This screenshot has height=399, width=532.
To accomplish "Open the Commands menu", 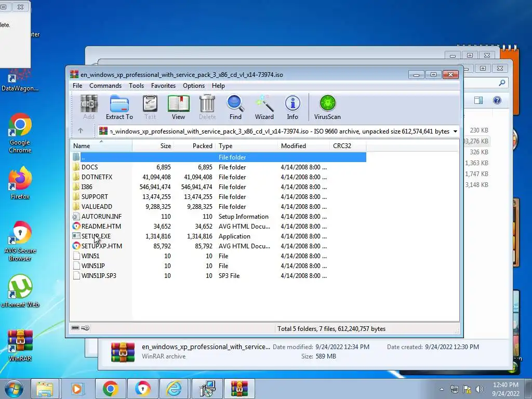I will (105, 86).
